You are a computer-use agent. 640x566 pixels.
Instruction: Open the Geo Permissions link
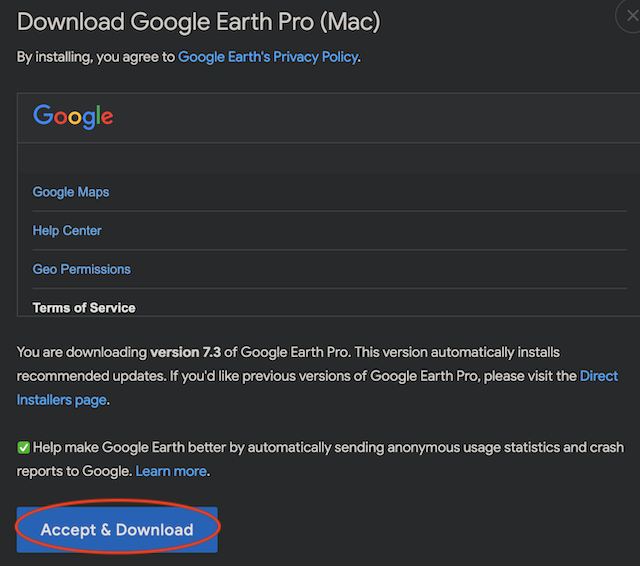point(82,269)
